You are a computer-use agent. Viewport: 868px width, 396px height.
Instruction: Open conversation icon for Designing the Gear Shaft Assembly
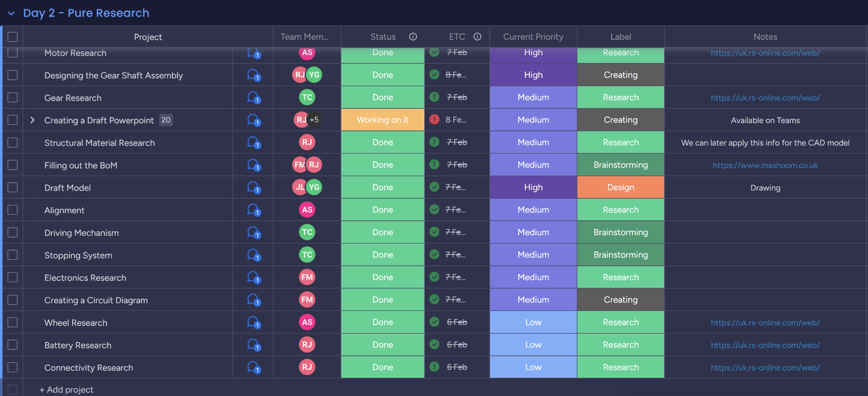[x=254, y=75]
